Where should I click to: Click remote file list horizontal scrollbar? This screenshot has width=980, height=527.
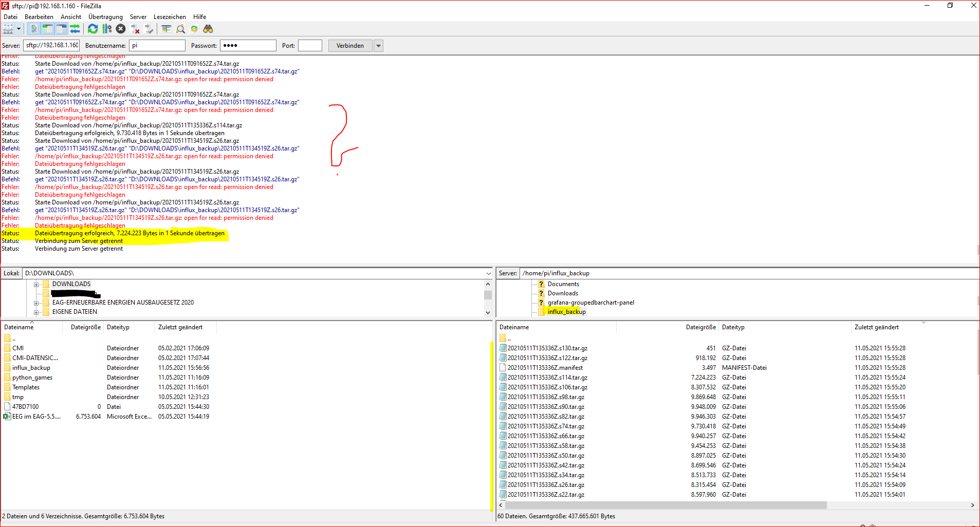click(x=665, y=505)
